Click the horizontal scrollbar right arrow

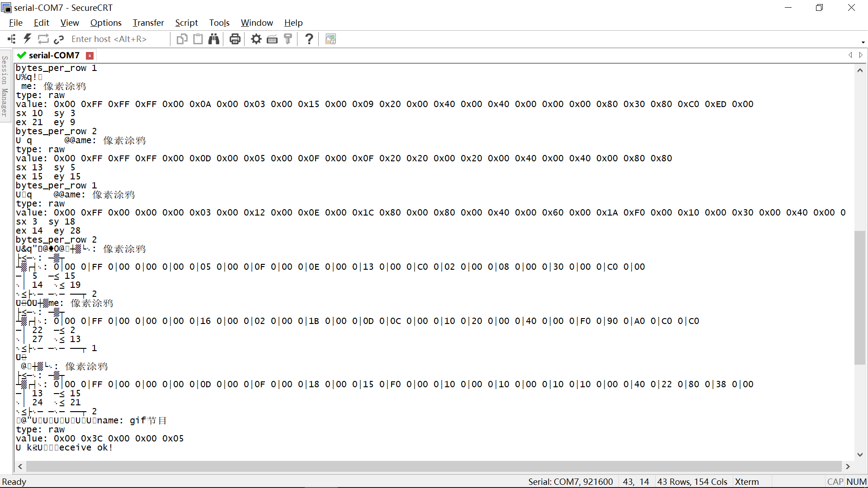click(x=848, y=466)
